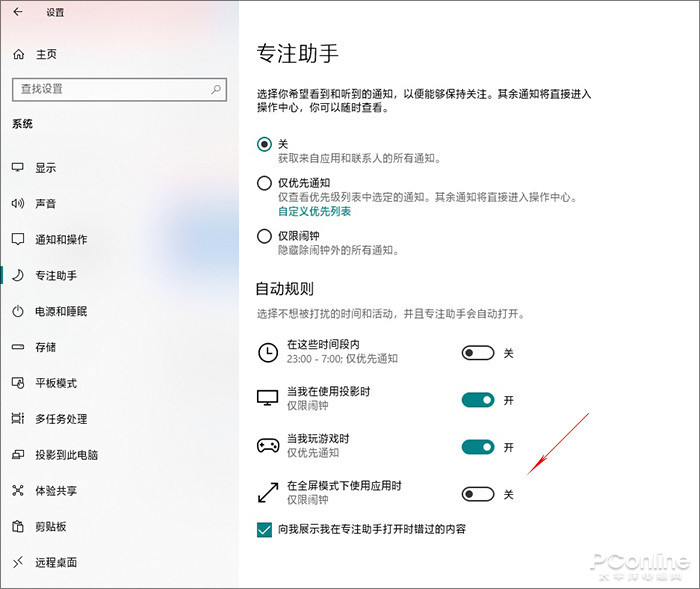Switch to 多任务处理 settings page

[x=61, y=419]
